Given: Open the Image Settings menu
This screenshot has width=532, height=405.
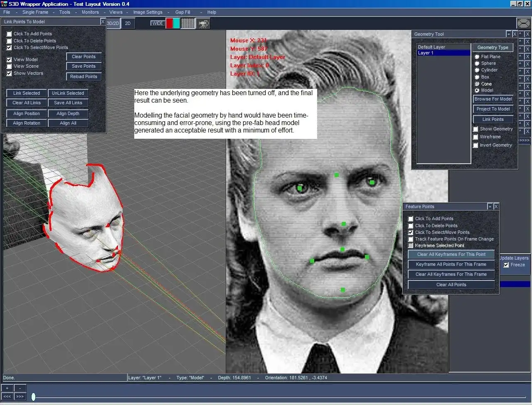Looking at the screenshot, I should (x=148, y=12).
